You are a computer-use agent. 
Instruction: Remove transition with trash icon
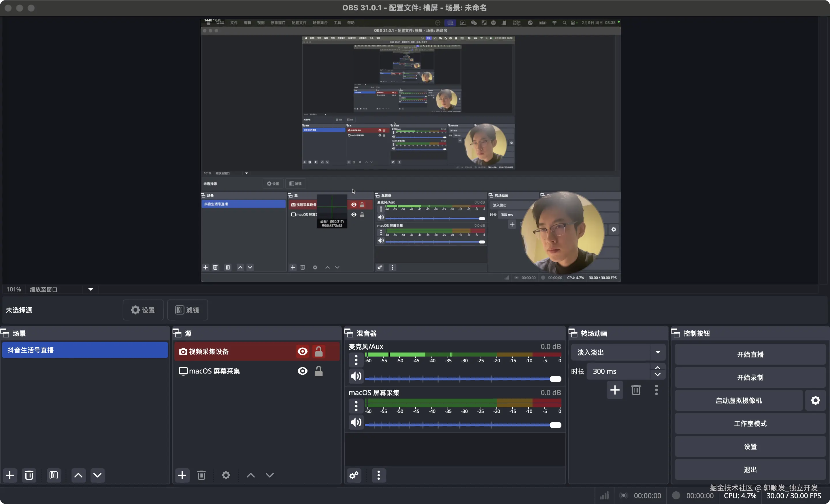click(x=636, y=390)
